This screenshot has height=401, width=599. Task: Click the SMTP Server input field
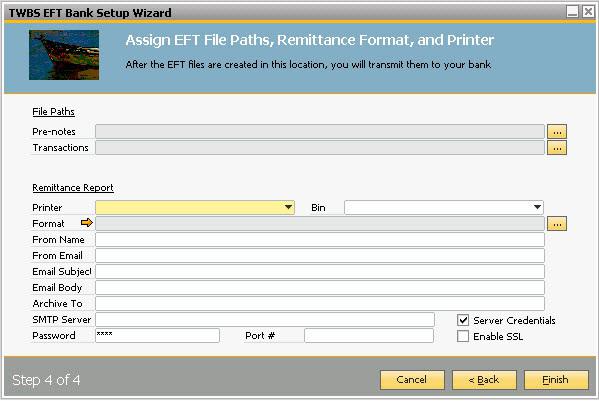(265, 320)
